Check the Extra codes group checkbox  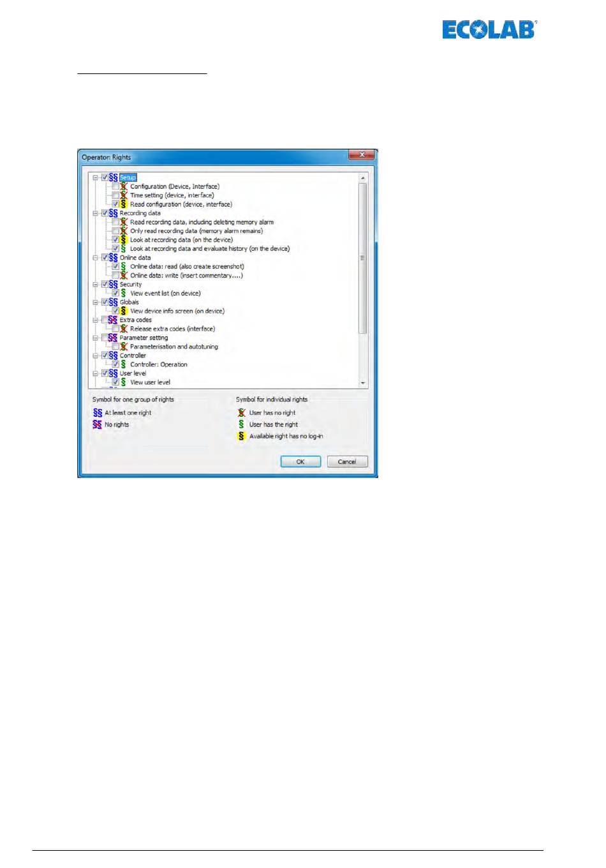click(105, 320)
